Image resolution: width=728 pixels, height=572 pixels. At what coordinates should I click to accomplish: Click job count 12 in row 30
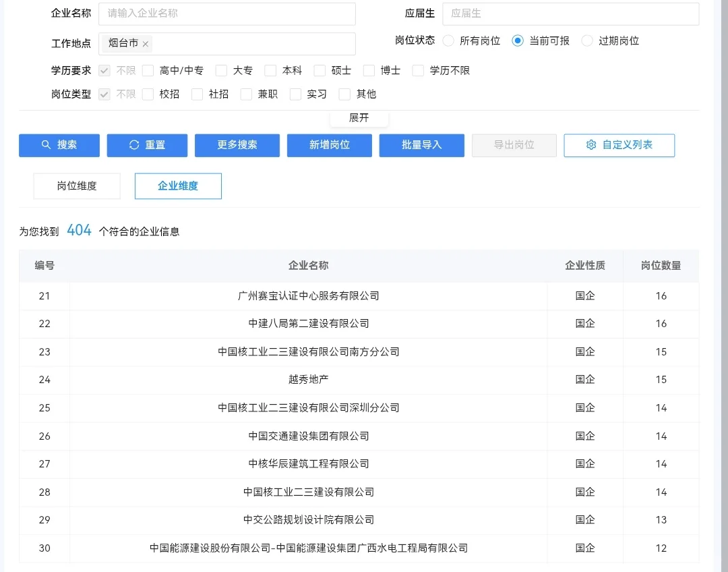661,548
